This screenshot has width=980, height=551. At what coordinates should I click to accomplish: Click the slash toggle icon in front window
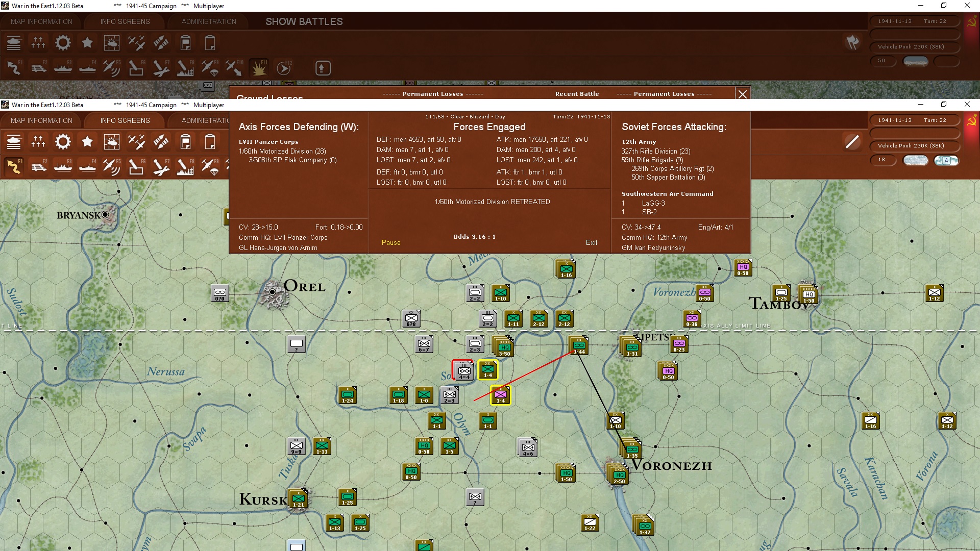pos(852,141)
